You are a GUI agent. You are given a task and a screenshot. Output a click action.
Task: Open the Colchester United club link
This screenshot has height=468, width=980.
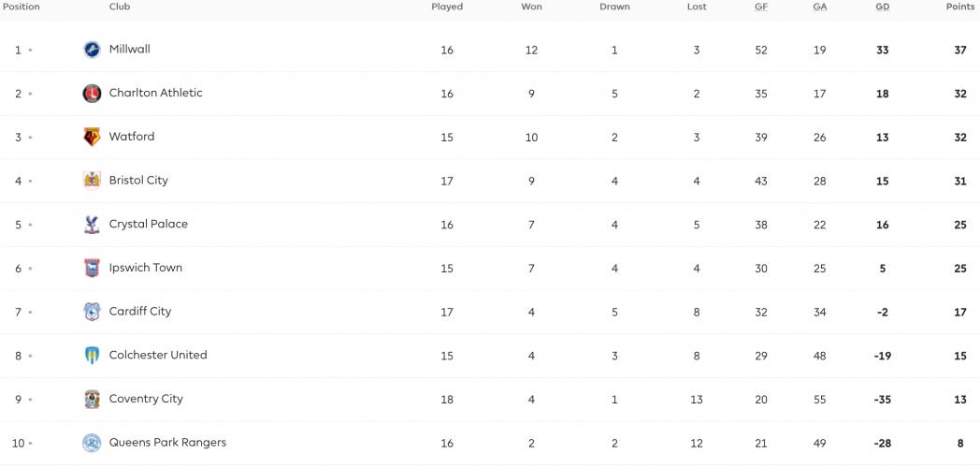158,355
